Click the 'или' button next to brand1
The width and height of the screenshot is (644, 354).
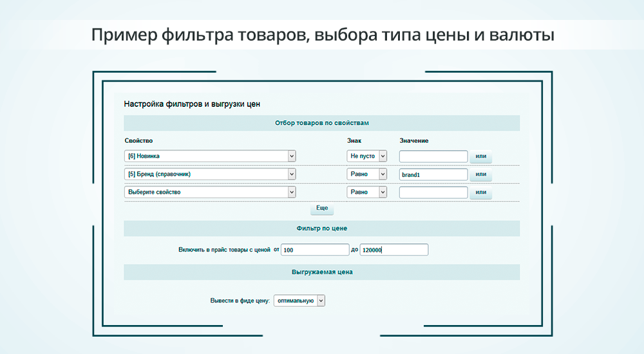481,174
